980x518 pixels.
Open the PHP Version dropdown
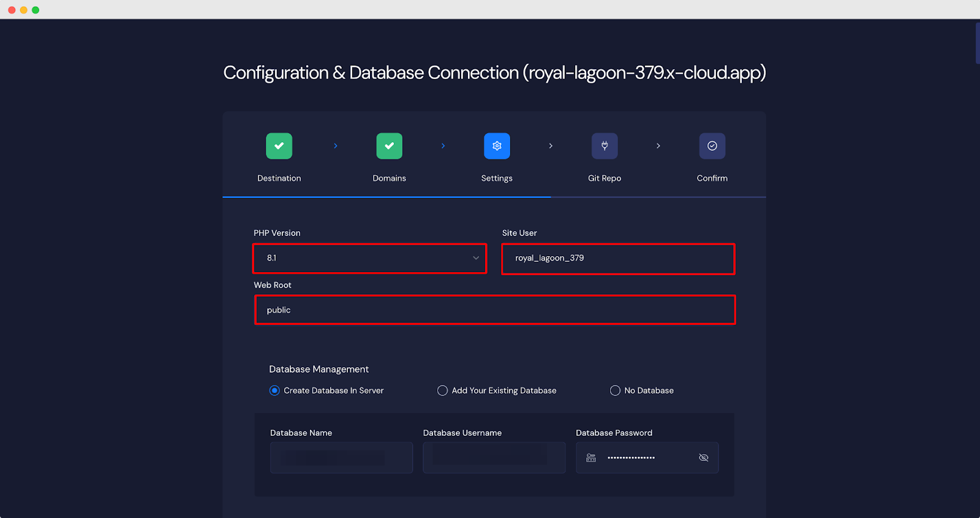(x=369, y=258)
